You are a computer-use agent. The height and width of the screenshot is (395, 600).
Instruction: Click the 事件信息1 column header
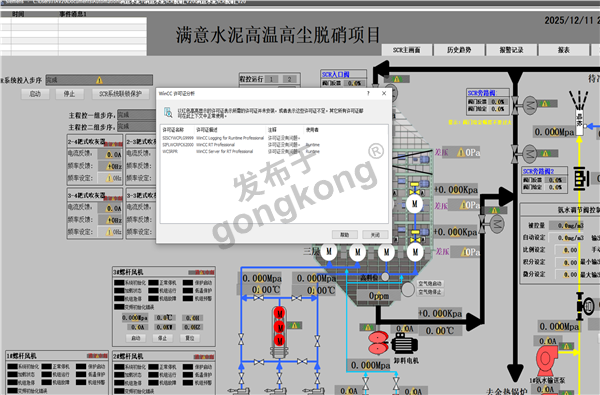point(73,14)
